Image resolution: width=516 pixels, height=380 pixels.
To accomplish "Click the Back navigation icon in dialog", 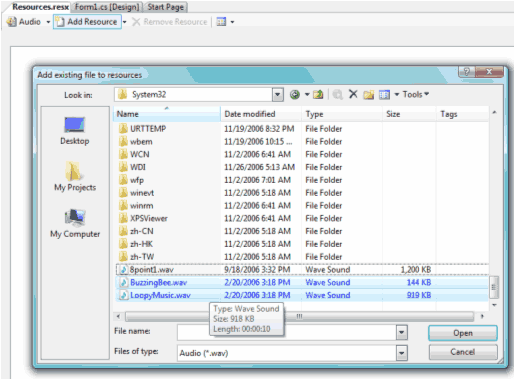I will (x=295, y=95).
